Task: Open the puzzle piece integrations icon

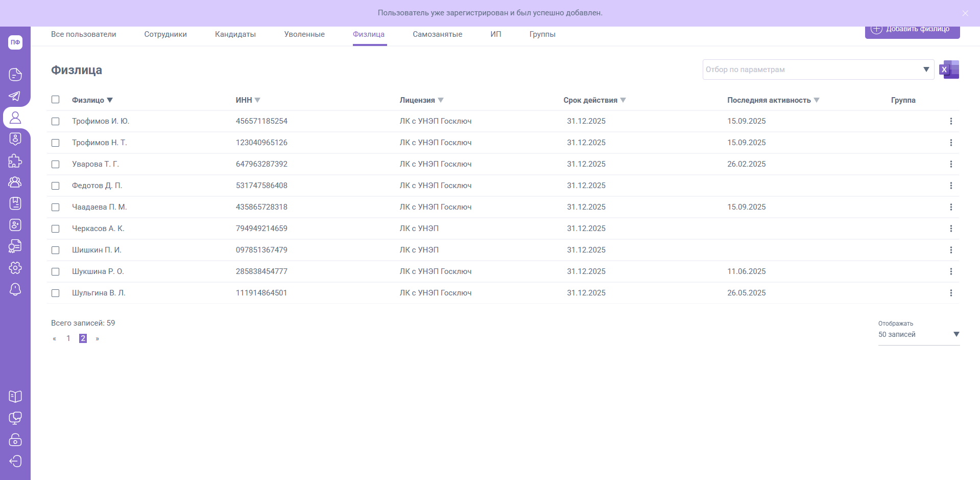Action: pyautogui.click(x=15, y=161)
